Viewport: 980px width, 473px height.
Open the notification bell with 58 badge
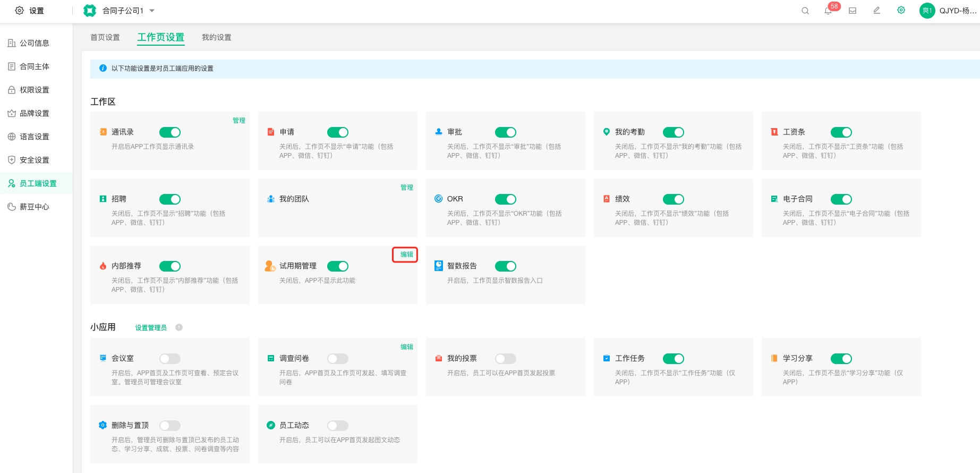click(x=828, y=11)
